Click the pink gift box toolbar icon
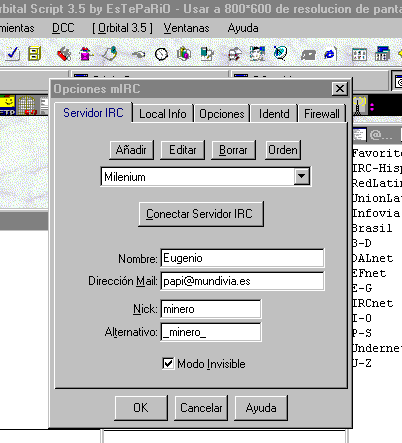Viewport: 402px width, 443px height. [x=85, y=54]
